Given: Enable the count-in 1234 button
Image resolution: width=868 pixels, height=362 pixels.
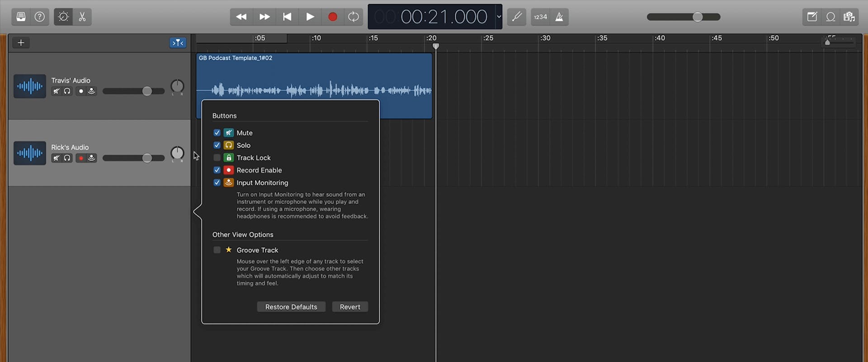Looking at the screenshot, I should 540,17.
